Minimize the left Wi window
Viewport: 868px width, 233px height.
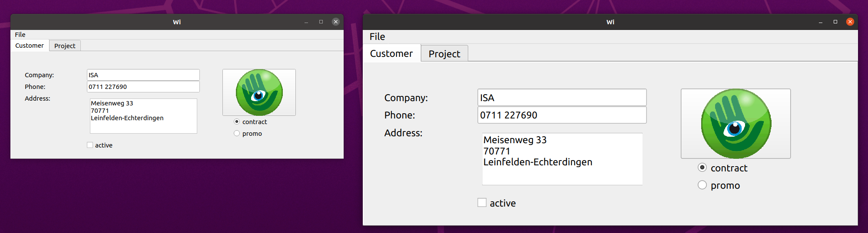306,22
